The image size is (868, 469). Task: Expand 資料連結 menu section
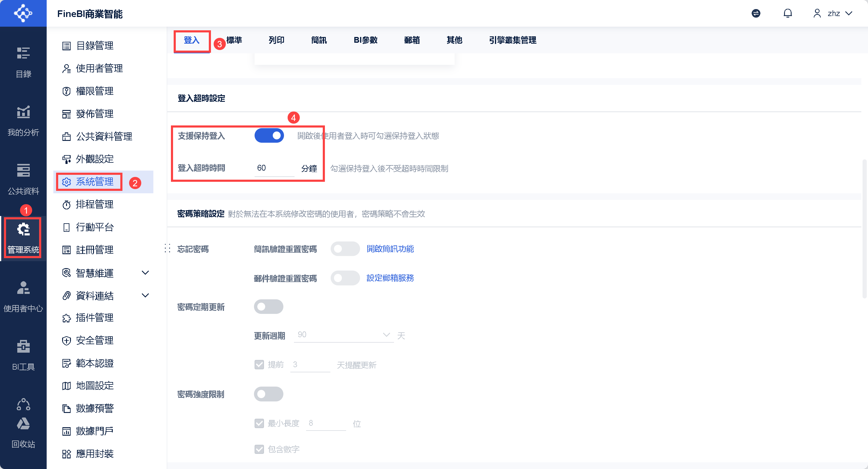pyautogui.click(x=145, y=295)
